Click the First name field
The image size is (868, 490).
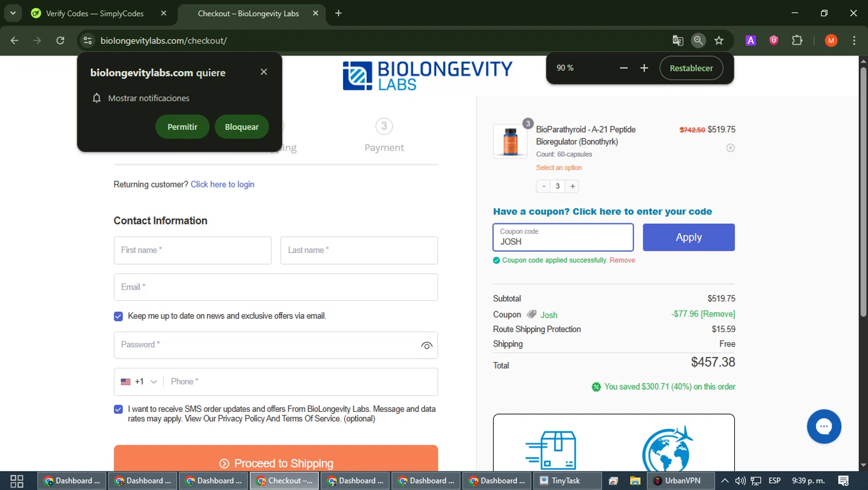(x=193, y=250)
